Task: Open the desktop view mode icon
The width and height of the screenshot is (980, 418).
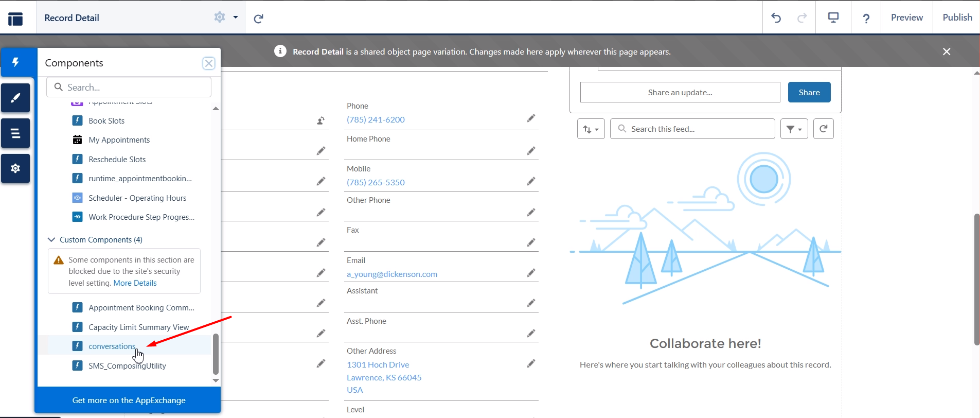Action: pos(833,18)
